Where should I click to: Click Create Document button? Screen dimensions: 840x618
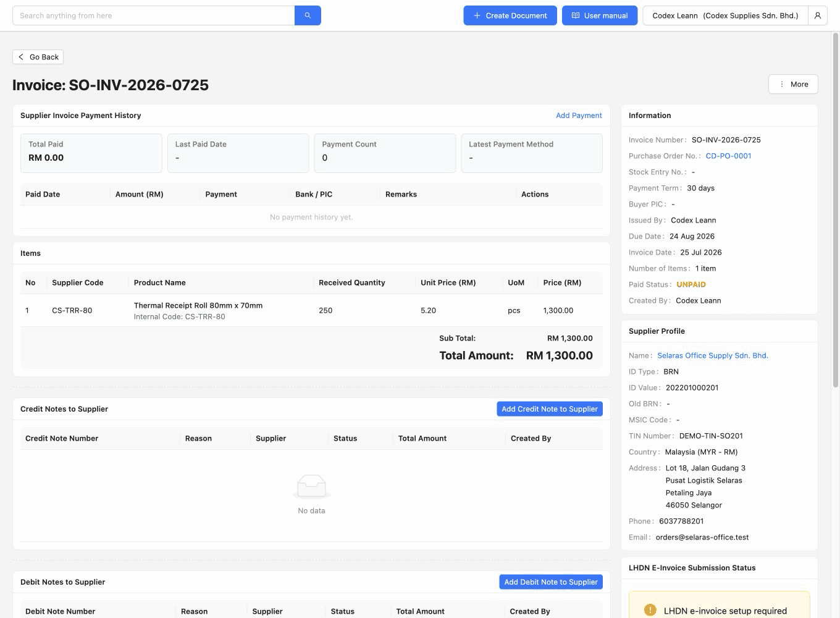click(510, 15)
